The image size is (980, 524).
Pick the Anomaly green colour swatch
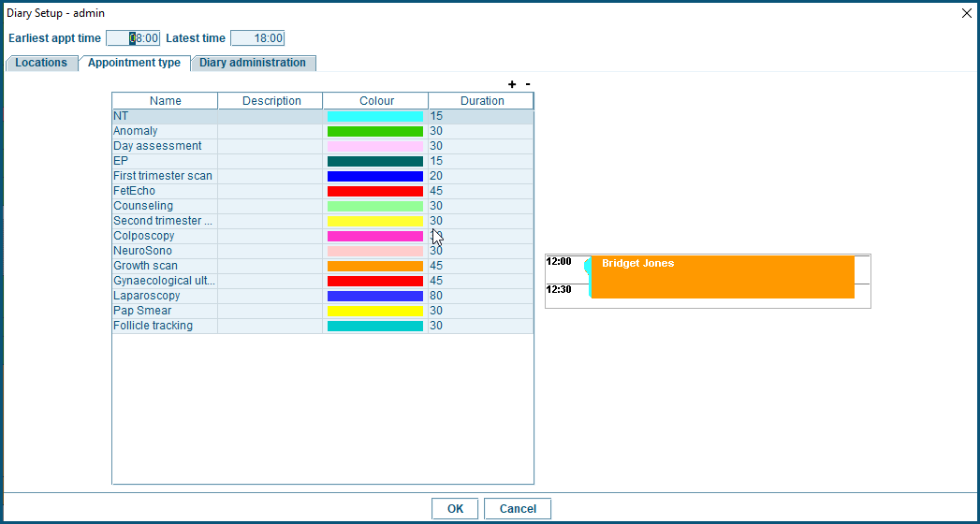374,132
